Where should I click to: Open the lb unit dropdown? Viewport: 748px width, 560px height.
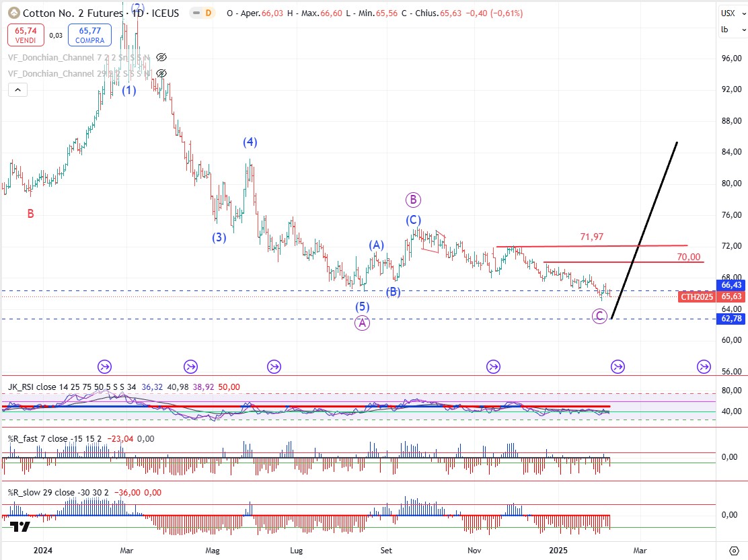pyautogui.click(x=733, y=30)
